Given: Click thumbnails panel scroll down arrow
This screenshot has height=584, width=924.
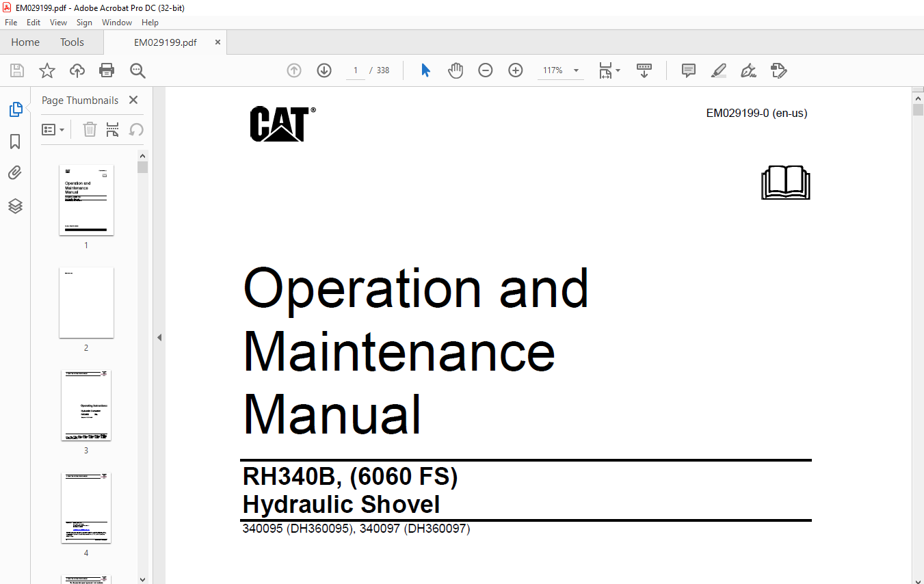Looking at the screenshot, I should (x=142, y=579).
